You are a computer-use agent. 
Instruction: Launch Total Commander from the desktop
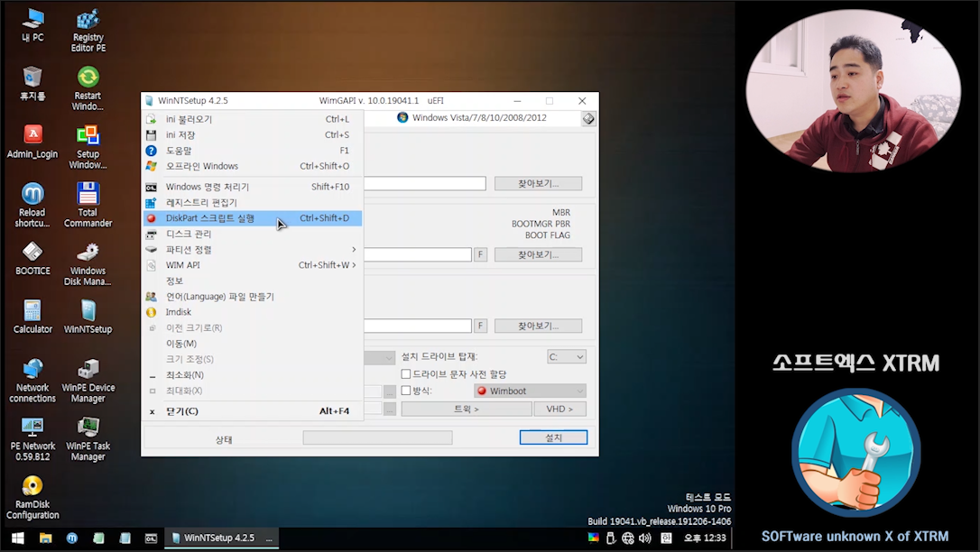tap(88, 206)
